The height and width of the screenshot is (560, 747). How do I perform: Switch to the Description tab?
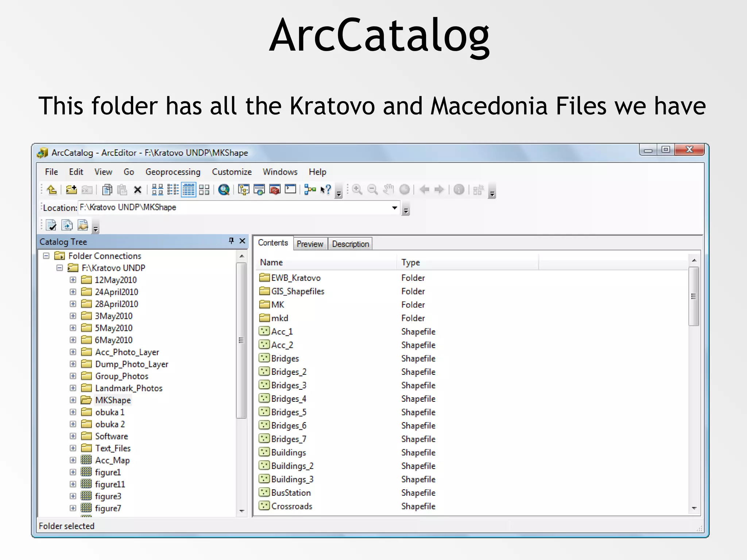pos(351,244)
